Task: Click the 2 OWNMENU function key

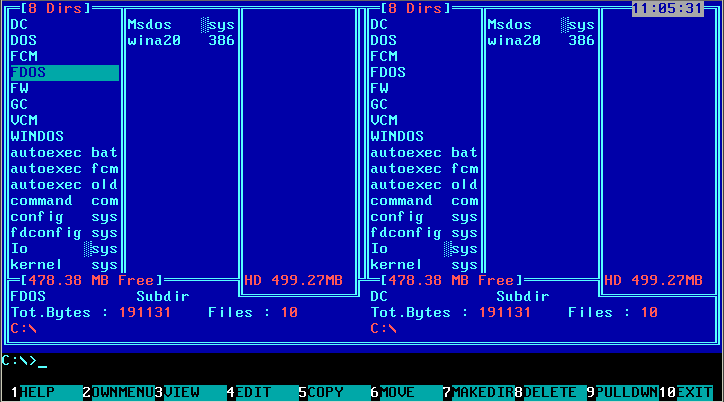Action: point(118,392)
